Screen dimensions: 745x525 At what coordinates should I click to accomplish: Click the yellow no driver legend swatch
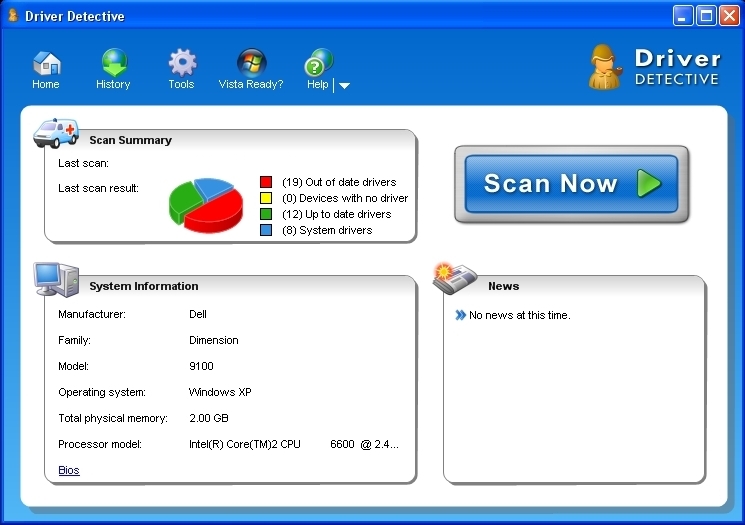[266, 198]
